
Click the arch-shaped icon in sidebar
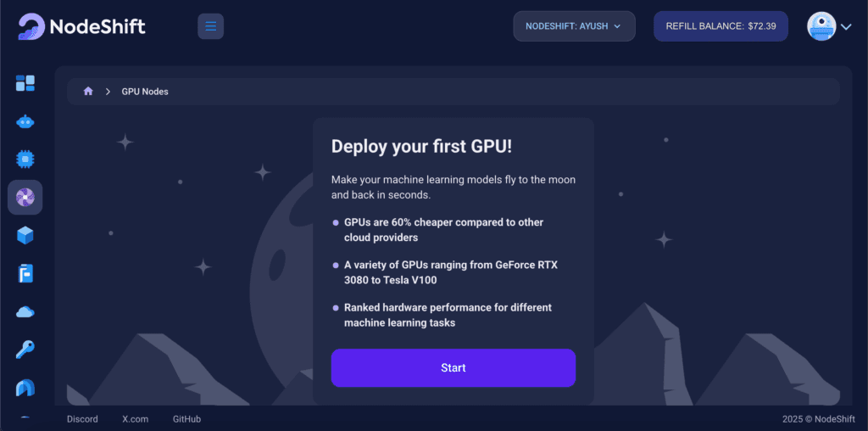pyautogui.click(x=25, y=388)
